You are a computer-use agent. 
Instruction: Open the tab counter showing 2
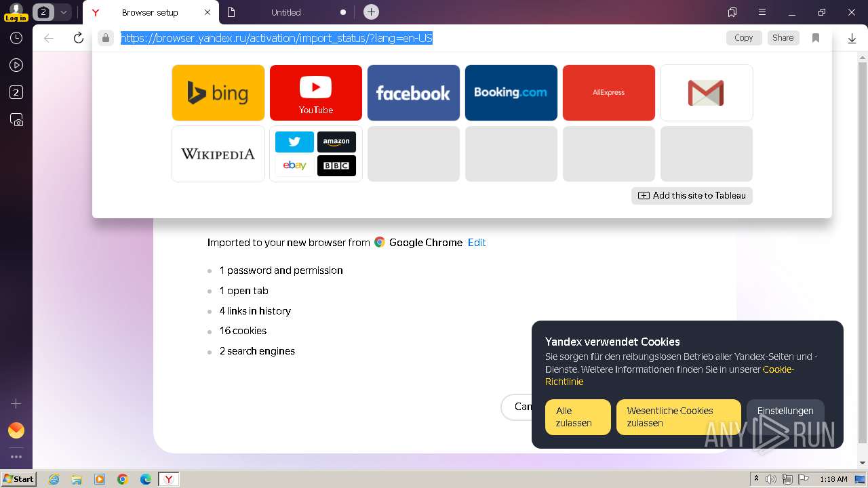click(43, 12)
